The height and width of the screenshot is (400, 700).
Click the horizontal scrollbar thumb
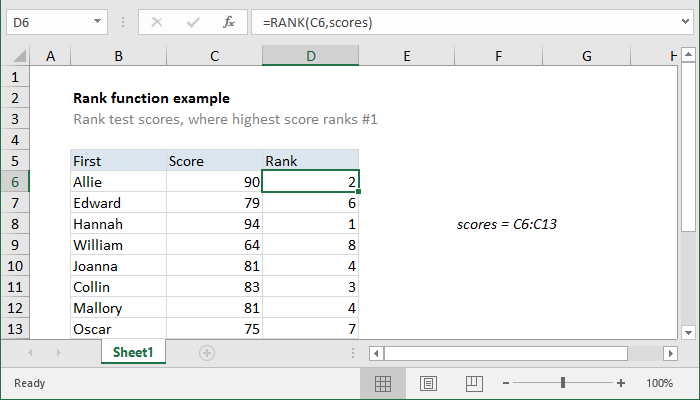506,354
